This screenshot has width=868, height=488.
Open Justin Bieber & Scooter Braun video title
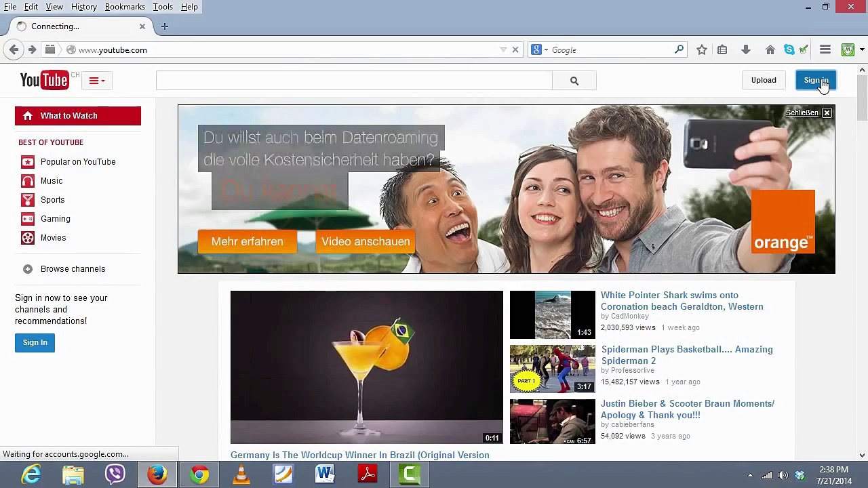(688, 409)
